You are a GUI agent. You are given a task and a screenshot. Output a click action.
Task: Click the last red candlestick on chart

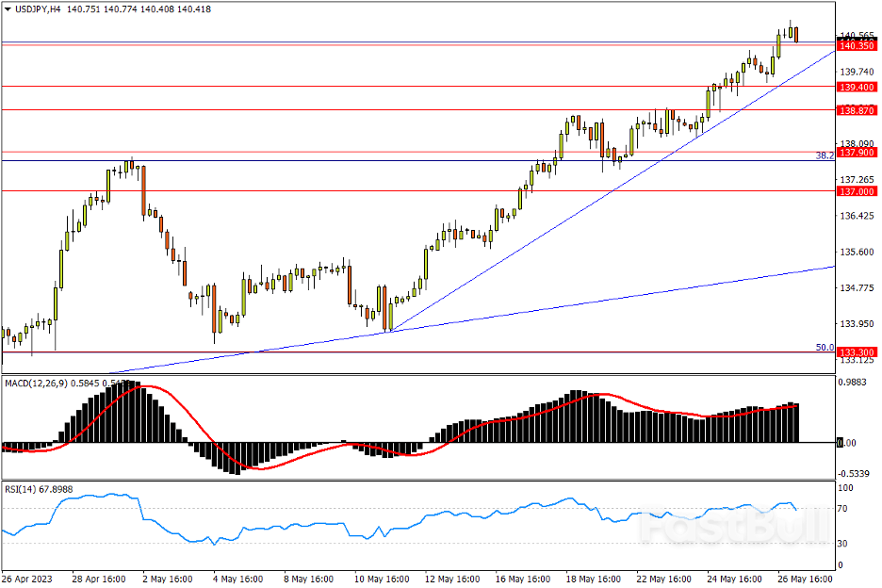[x=796, y=35]
